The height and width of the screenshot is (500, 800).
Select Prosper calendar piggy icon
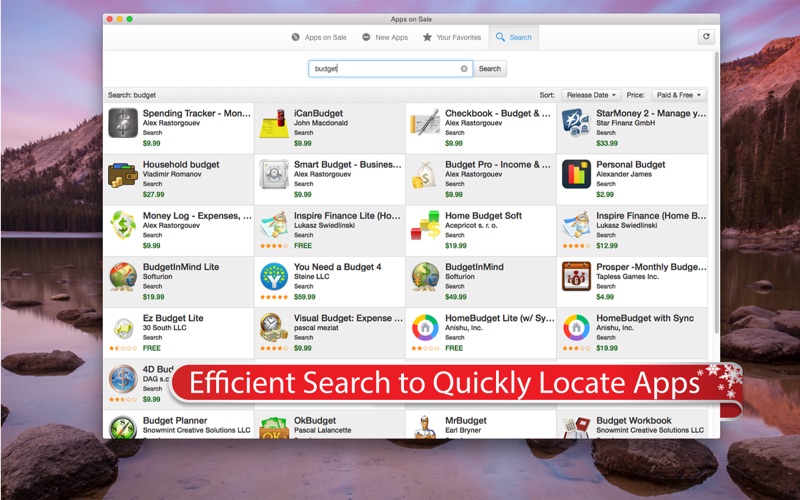(x=577, y=277)
